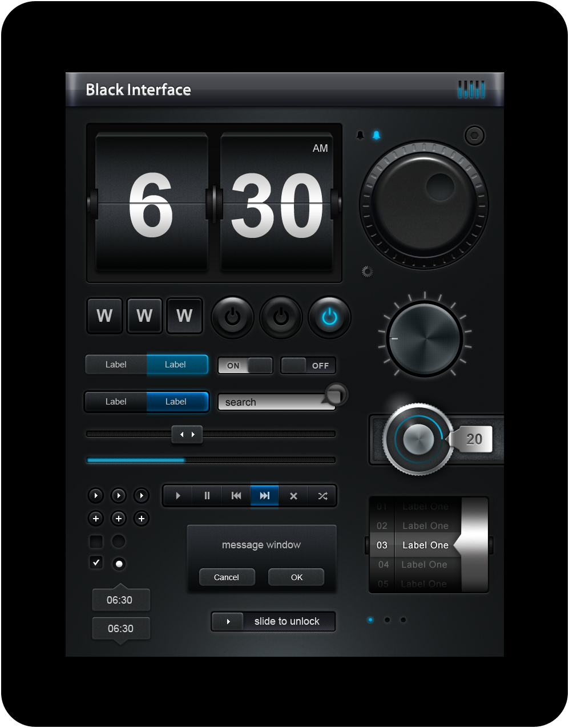The image size is (569, 728).
Task: Switch the ON toggle off
Action: click(245, 365)
